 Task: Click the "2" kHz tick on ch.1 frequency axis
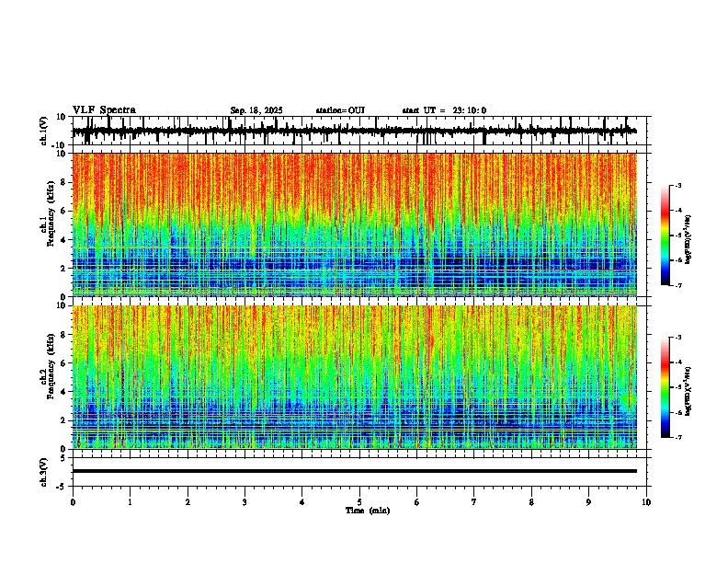pyautogui.click(x=64, y=268)
